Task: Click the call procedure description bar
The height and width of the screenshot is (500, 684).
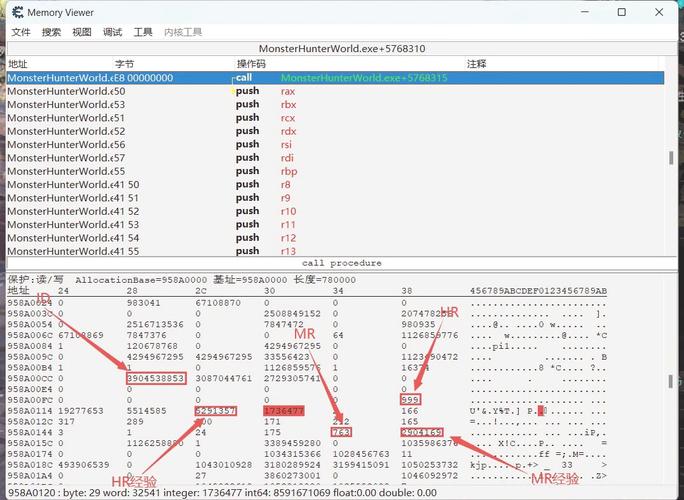Action: pyautogui.click(x=342, y=263)
